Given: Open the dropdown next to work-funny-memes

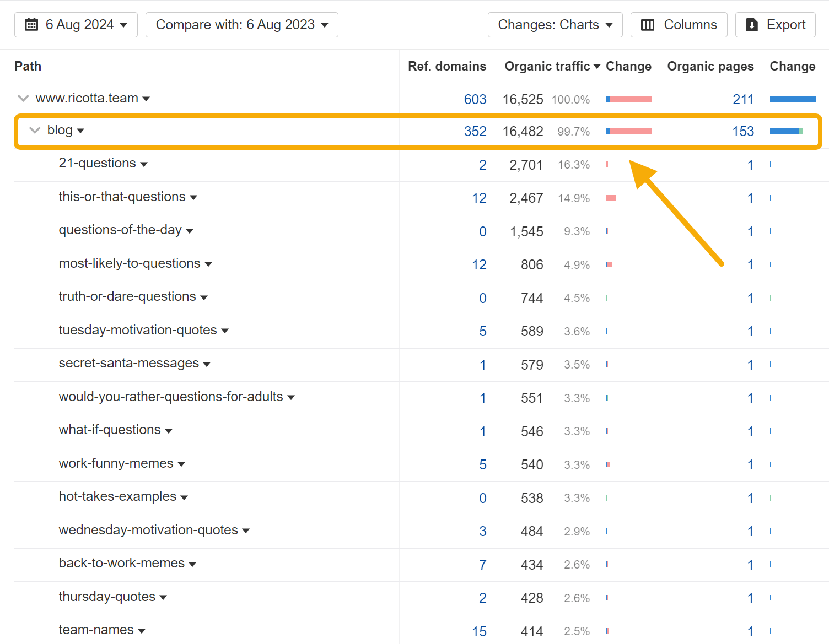Looking at the screenshot, I should (x=182, y=464).
